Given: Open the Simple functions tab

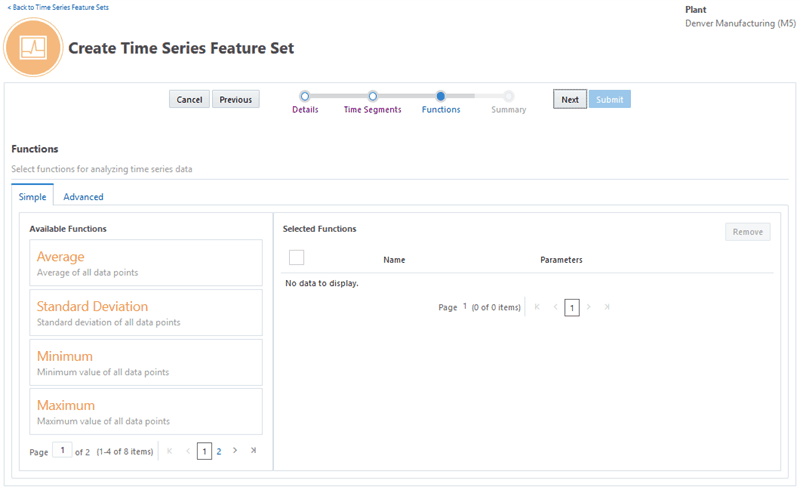Looking at the screenshot, I should pos(32,197).
